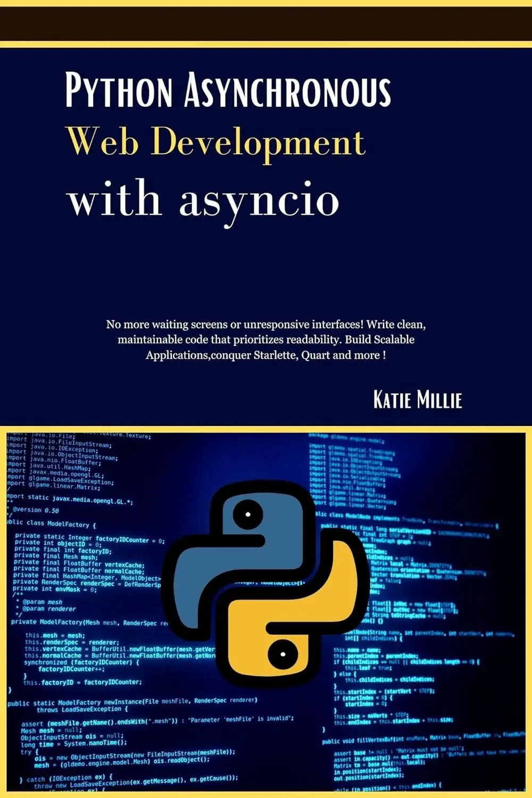This screenshot has height=798, width=532.
Task: Click code line "private int envMask = 0;"
Action: click(x=55, y=589)
